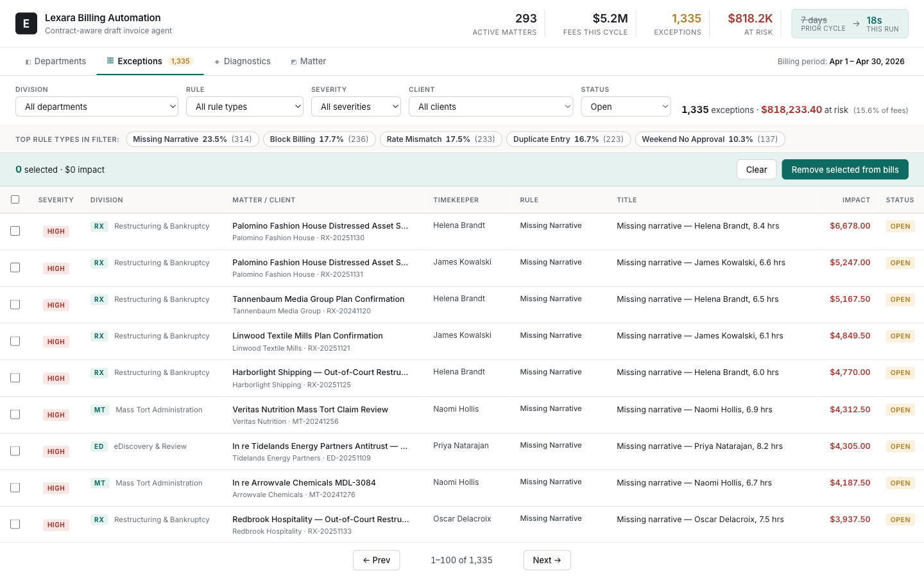Select the Exceptions tab
The image size is (924, 578).
pos(150,62)
